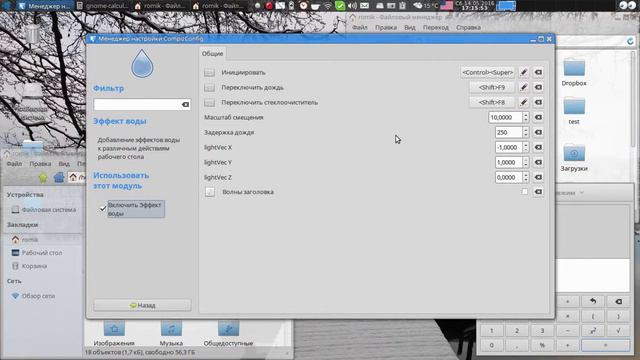Screen dimensions: 640x360
Task: Click the <Control><Super> binding button
Action: point(487,72)
